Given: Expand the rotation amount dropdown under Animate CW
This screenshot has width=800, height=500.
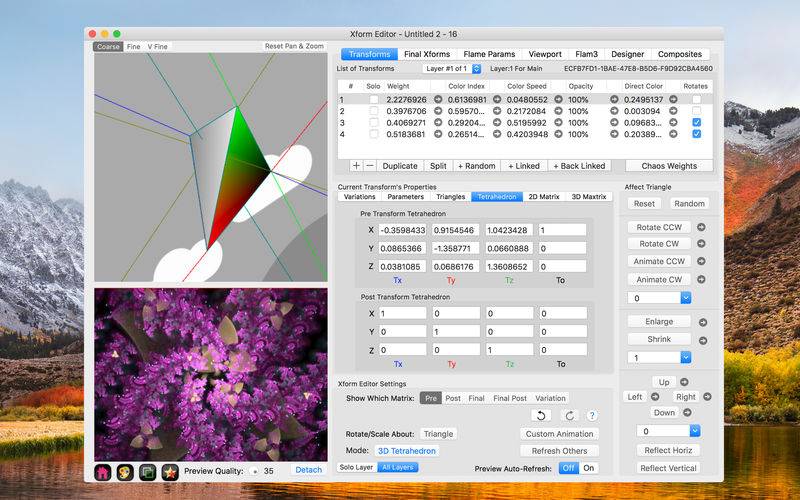Looking at the screenshot, I should 659,298.
